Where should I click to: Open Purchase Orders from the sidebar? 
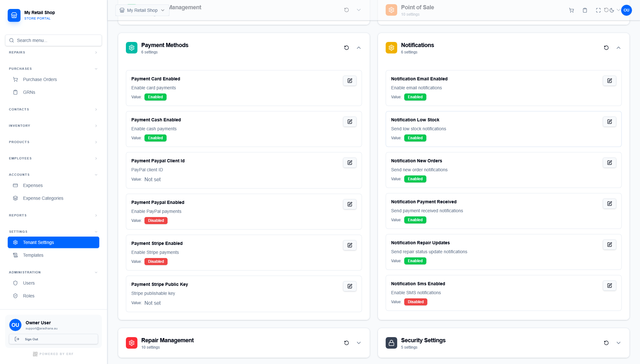pos(53,79)
